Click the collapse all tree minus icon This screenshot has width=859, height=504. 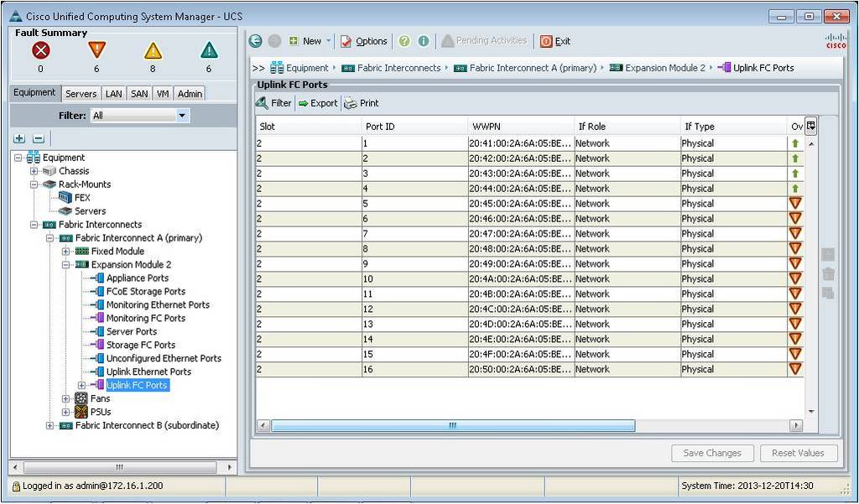(39, 138)
